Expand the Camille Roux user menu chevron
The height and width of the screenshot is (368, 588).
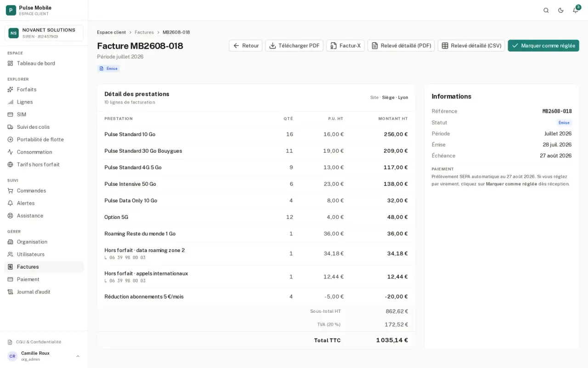coord(78,356)
